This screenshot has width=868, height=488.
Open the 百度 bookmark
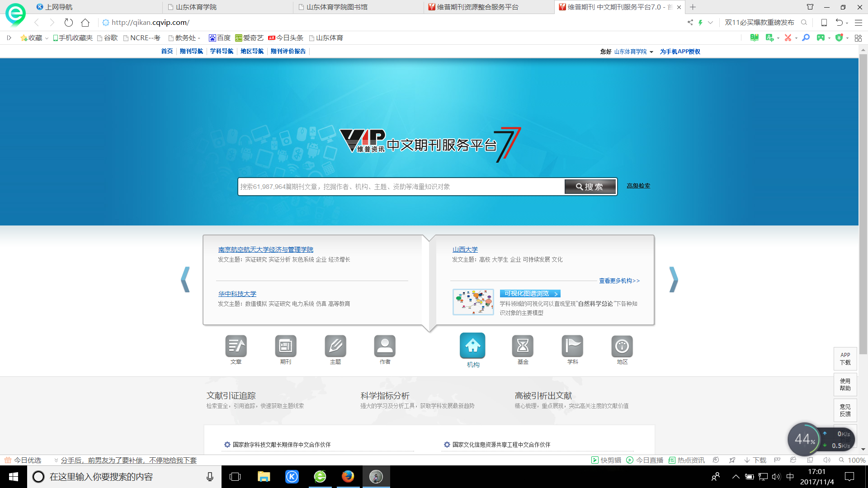tap(220, 38)
